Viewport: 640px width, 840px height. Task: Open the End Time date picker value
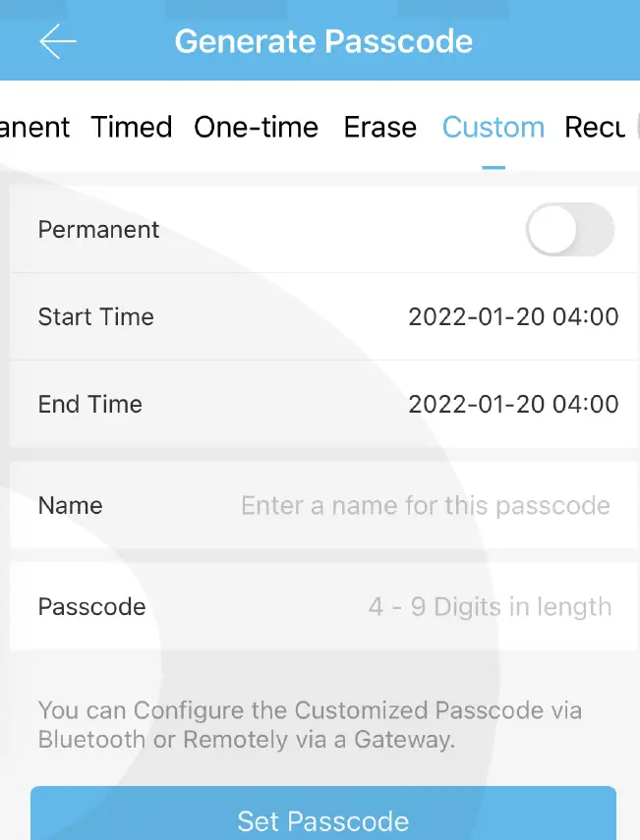(513, 405)
